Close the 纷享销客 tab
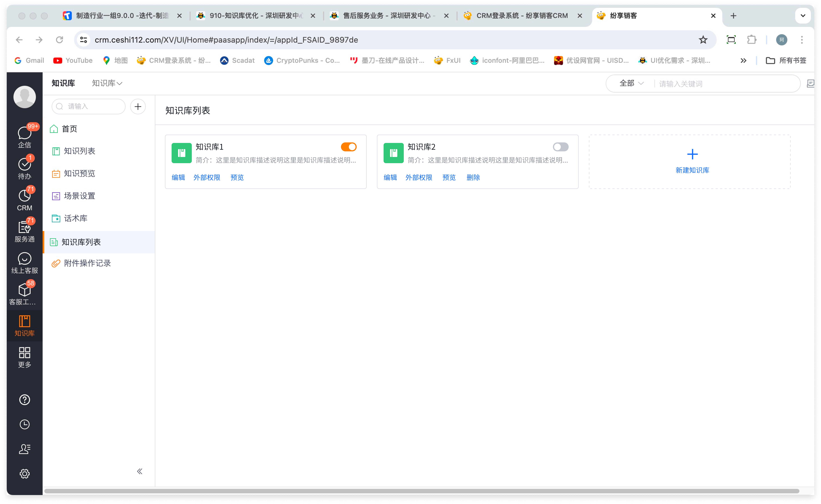 [x=713, y=16]
